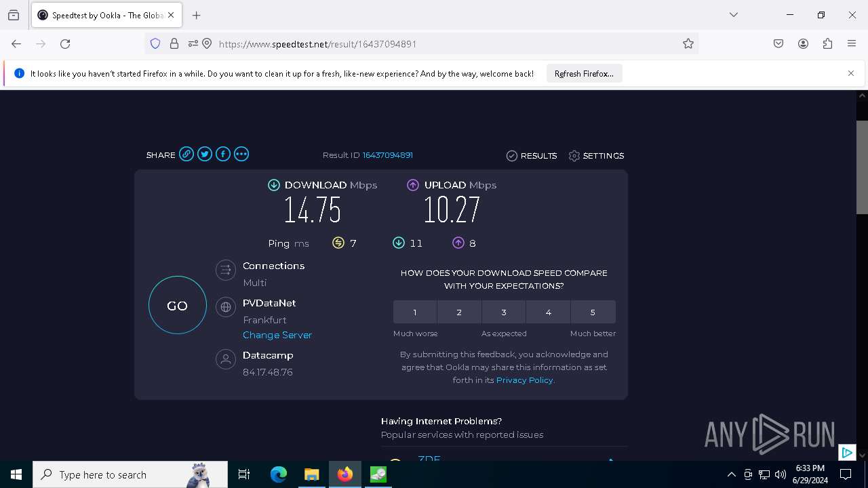Click the download latency icon
This screenshot has width=868, height=488.
pyautogui.click(x=399, y=243)
